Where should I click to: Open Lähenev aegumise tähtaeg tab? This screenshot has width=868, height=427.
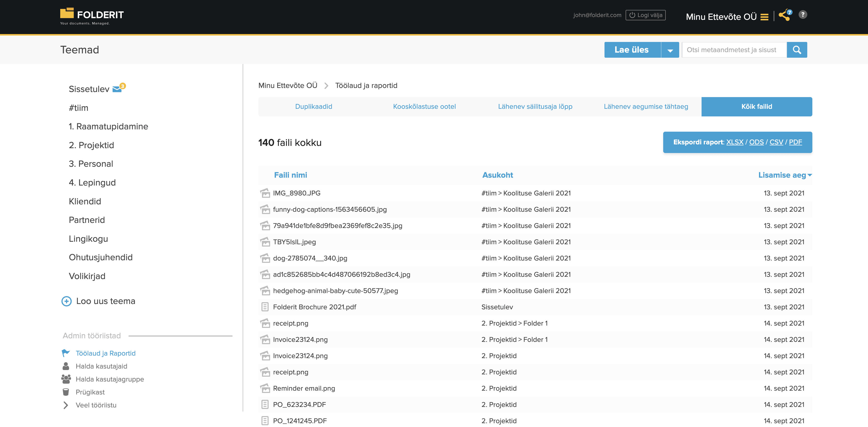(x=646, y=106)
